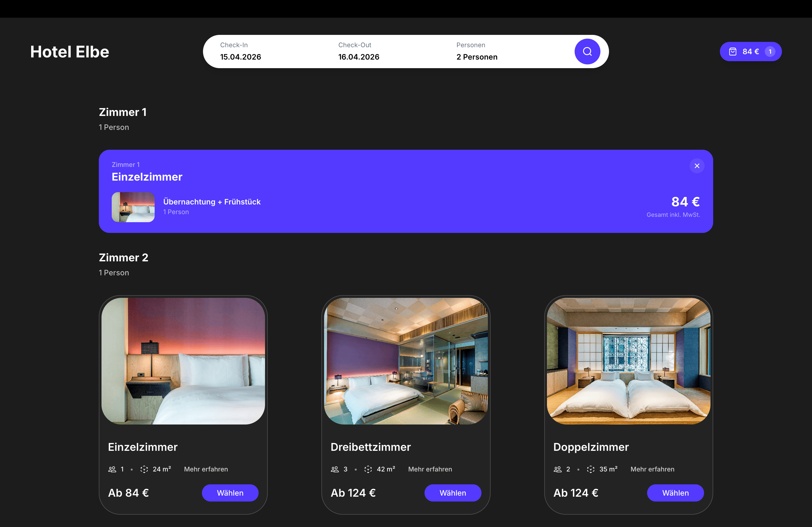Click the cart item count badge

[x=770, y=52]
